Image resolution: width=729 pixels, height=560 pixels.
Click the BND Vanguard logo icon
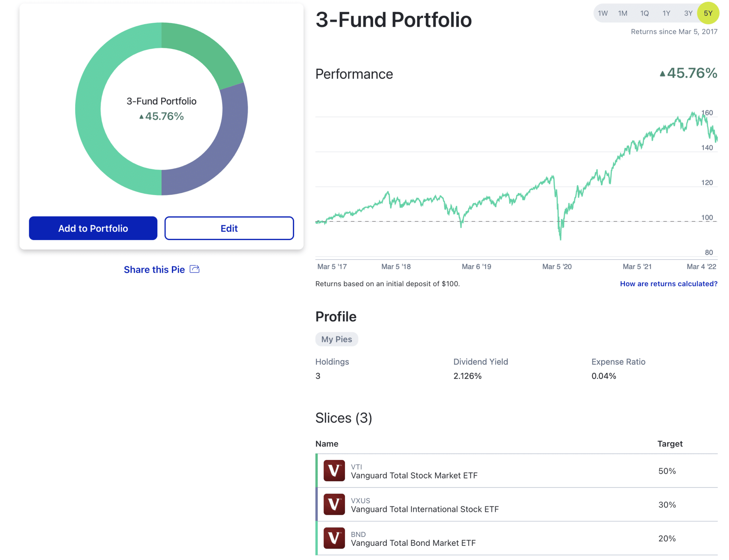click(x=334, y=538)
